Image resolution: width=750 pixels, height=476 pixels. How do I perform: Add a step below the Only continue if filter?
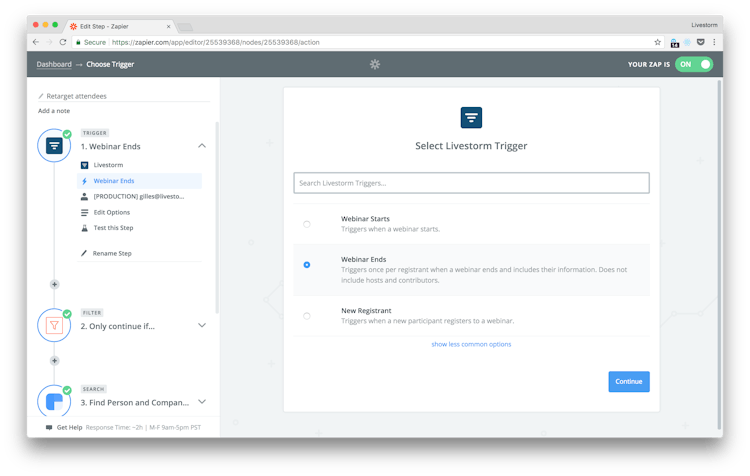[55, 361]
